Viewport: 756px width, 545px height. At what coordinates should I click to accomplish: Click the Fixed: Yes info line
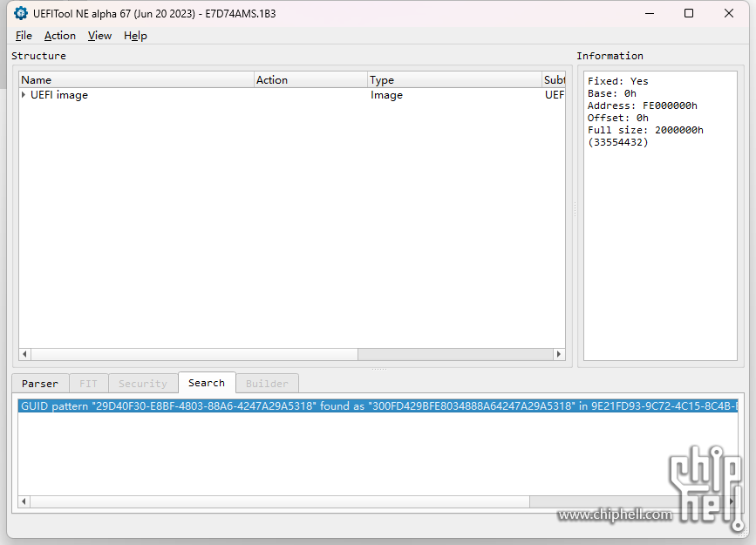tap(617, 81)
